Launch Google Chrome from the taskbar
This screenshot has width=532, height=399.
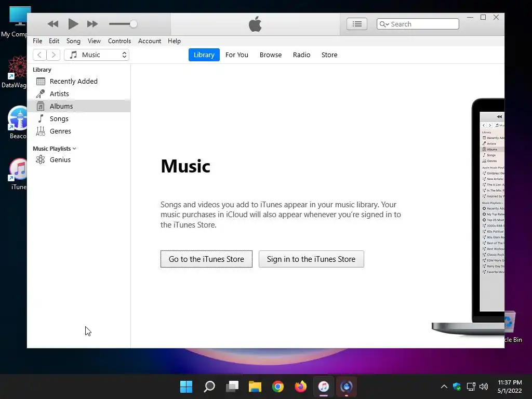pyautogui.click(x=278, y=387)
